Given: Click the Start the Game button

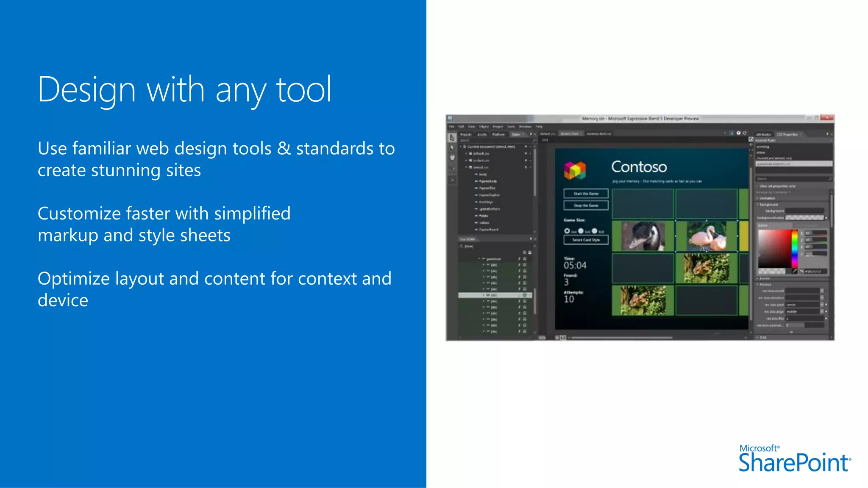Looking at the screenshot, I should tap(586, 194).
